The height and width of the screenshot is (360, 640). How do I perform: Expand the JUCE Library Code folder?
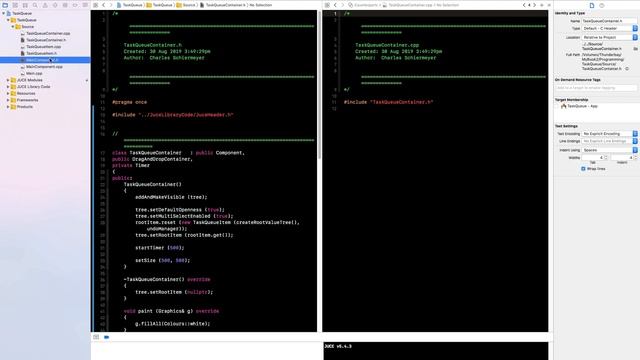click(8, 87)
